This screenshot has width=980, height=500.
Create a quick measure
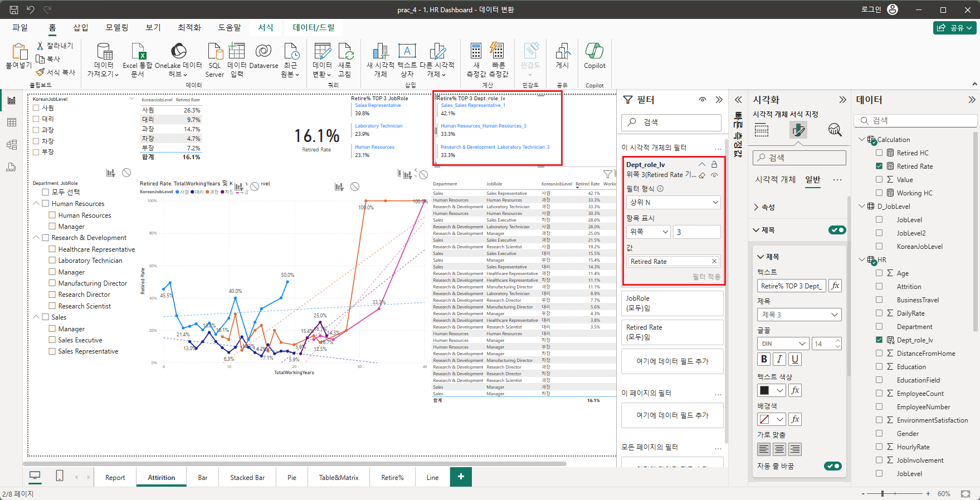(499, 60)
